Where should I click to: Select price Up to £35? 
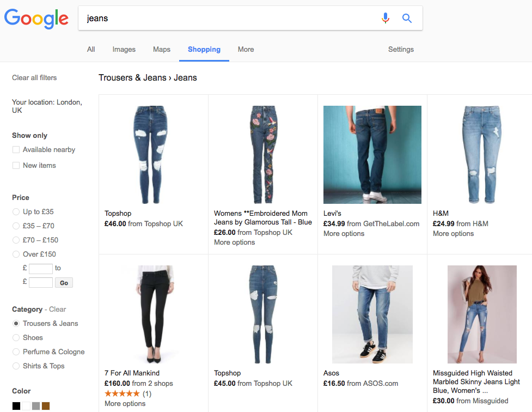click(x=16, y=211)
